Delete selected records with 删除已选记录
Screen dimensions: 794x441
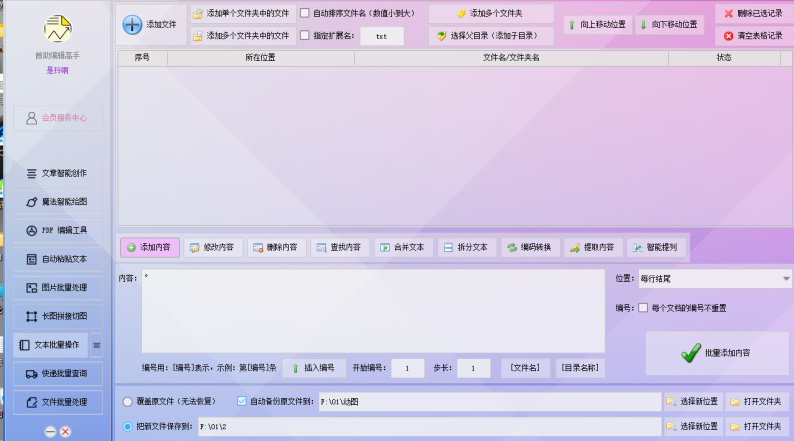755,13
